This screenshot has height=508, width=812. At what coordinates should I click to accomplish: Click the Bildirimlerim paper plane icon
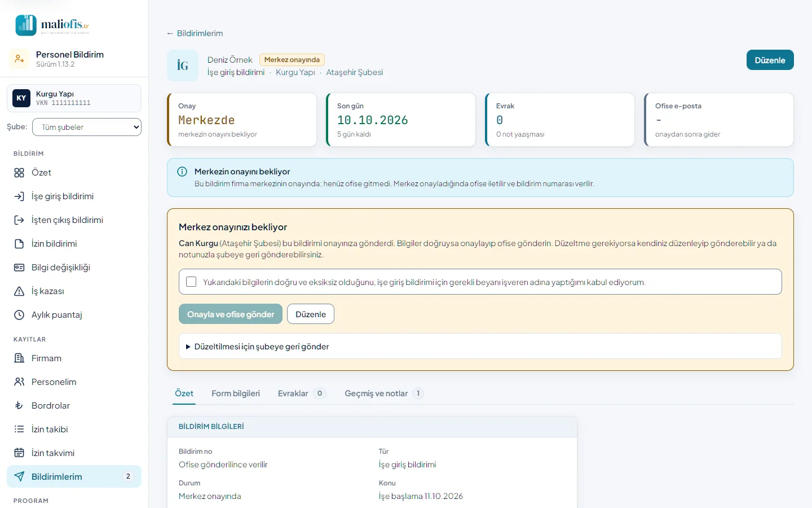(x=19, y=477)
